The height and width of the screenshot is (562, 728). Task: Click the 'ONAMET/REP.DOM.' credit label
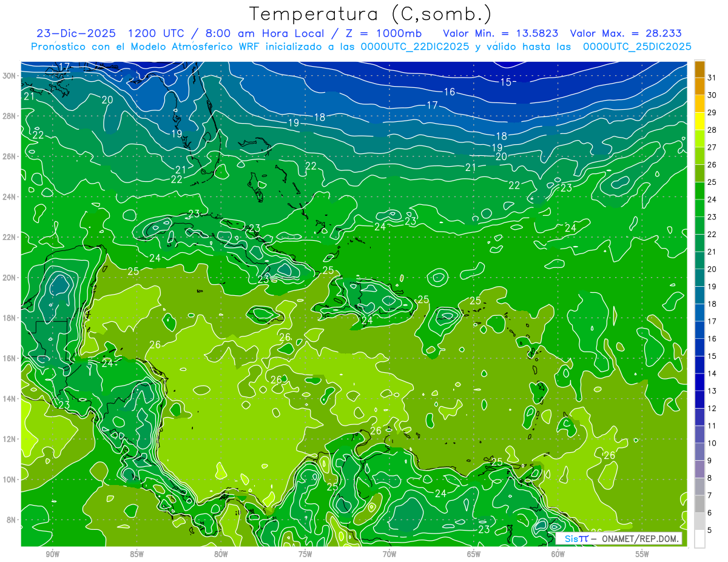click(640, 539)
